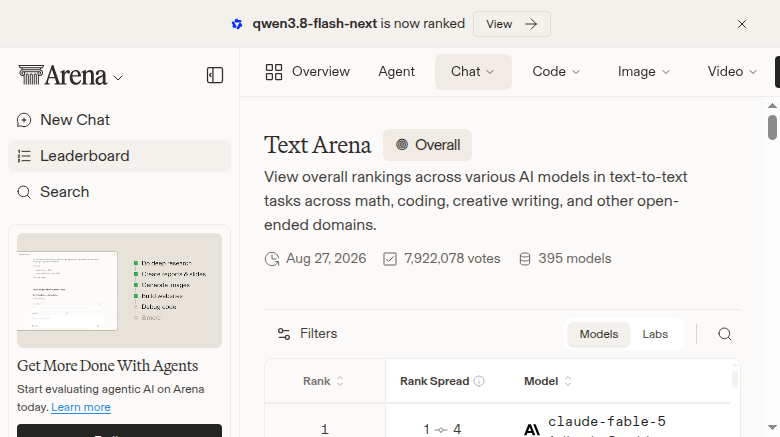The height and width of the screenshot is (437, 780).
Task: Open the Video tab dropdown
Action: click(732, 72)
